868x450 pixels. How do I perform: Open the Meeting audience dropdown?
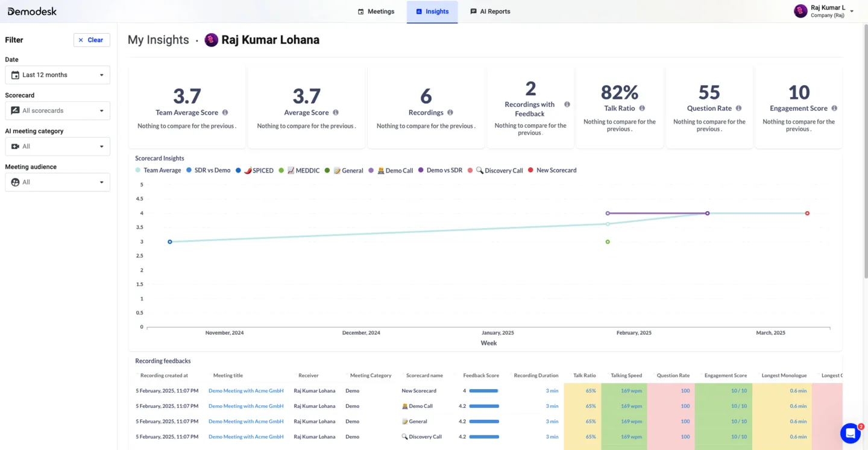[57, 182]
